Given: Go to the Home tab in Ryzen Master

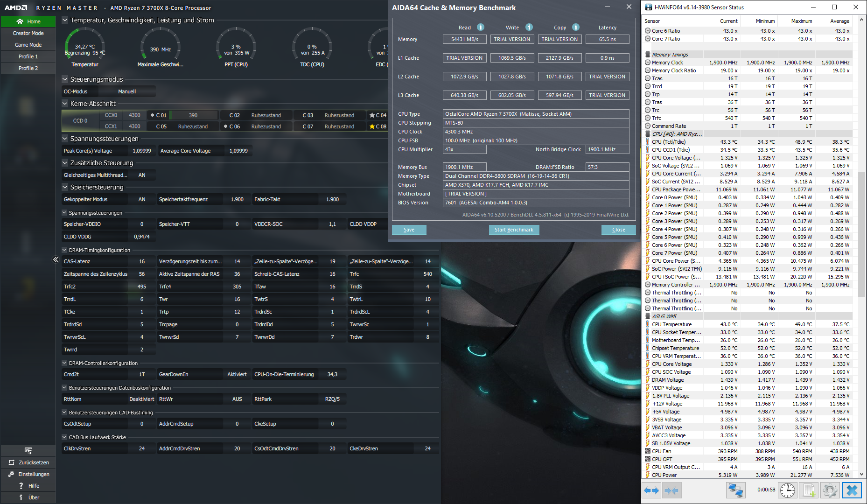Looking at the screenshot, I should tap(28, 21).
